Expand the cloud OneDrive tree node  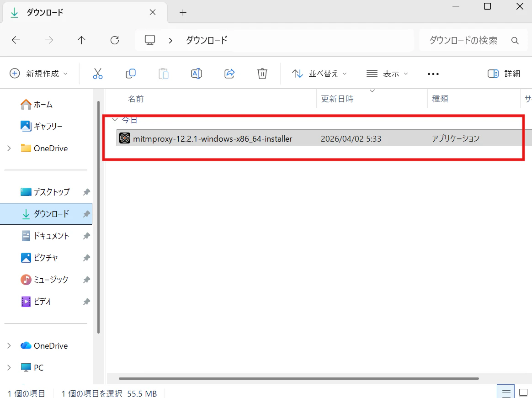point(9,346)
